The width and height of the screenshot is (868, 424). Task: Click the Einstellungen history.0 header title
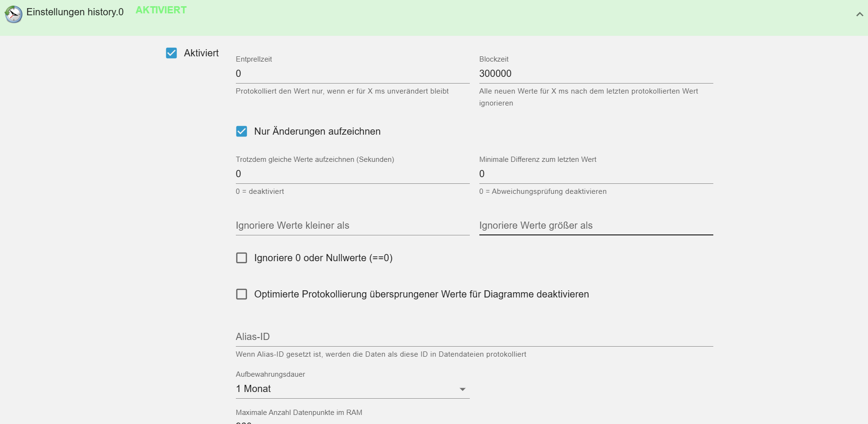click(75, 12)
